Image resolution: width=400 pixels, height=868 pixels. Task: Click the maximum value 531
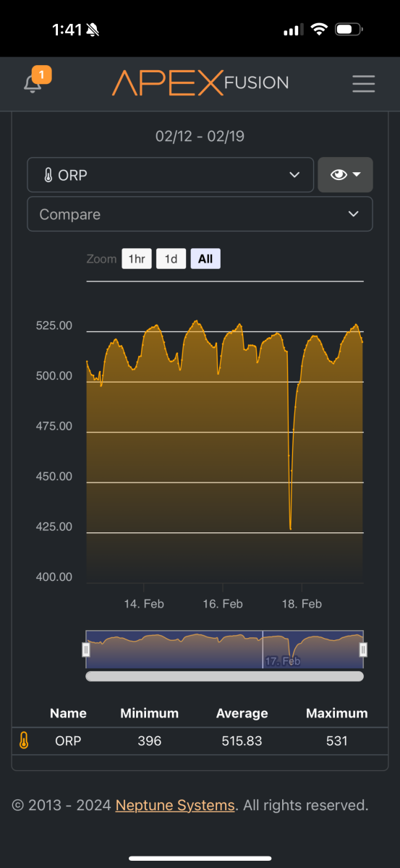336,741
